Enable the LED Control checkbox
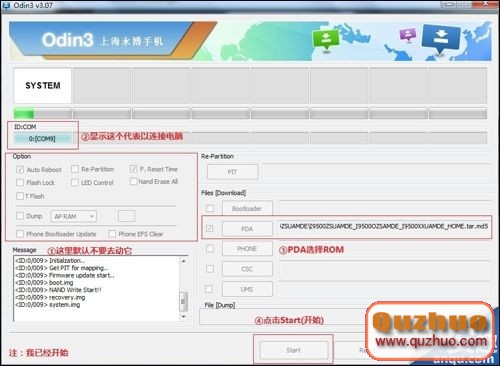 (x=75, y=182)
